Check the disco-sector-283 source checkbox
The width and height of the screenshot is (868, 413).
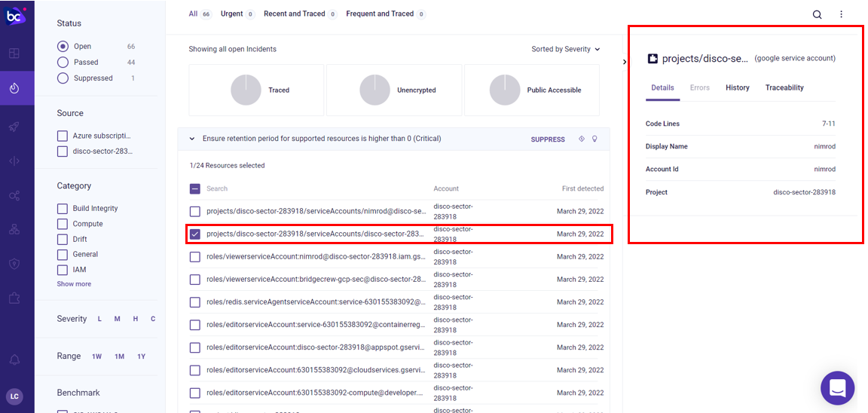63,151
